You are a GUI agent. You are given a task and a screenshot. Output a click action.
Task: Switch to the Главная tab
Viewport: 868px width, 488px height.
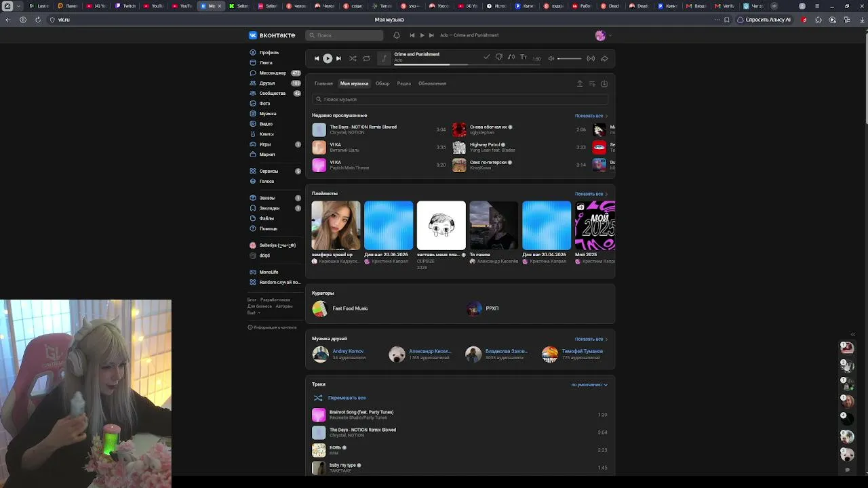pyautogui.click(x=323, y=83)
